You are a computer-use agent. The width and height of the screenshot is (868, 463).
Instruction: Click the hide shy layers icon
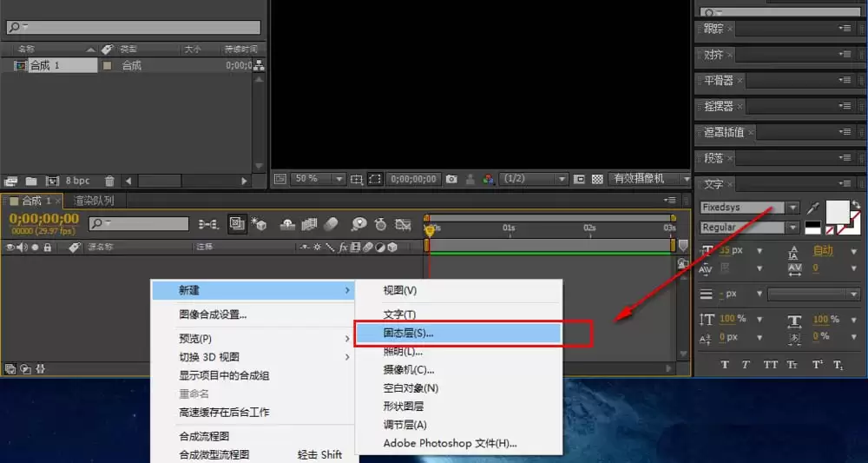(x=288, y=224)
